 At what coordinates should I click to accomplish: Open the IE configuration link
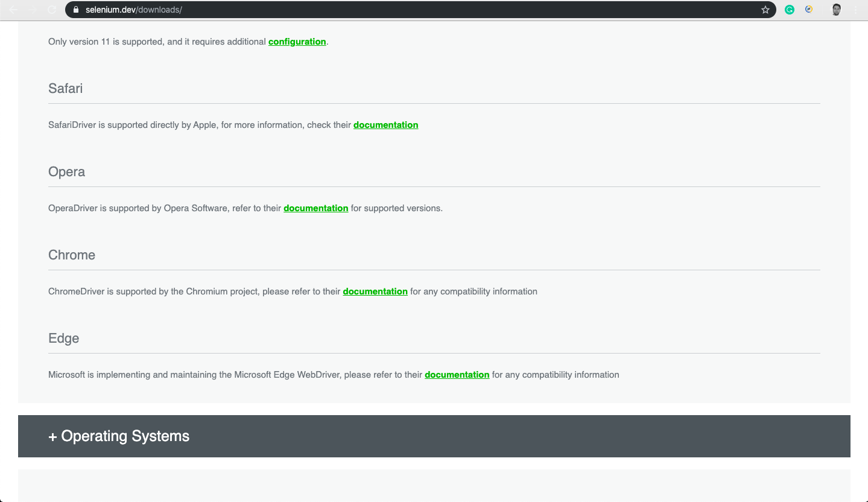[297, 42]
